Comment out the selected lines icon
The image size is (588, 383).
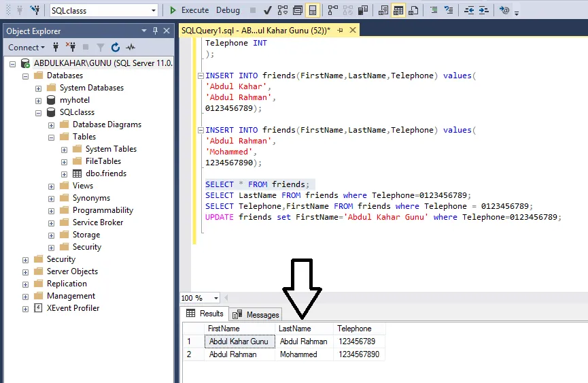click(434, 10)
